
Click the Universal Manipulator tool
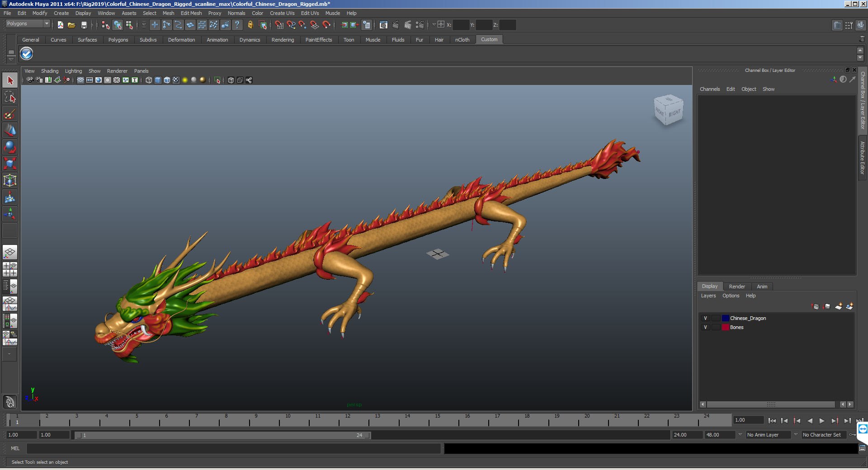click(x=10, y=180)
